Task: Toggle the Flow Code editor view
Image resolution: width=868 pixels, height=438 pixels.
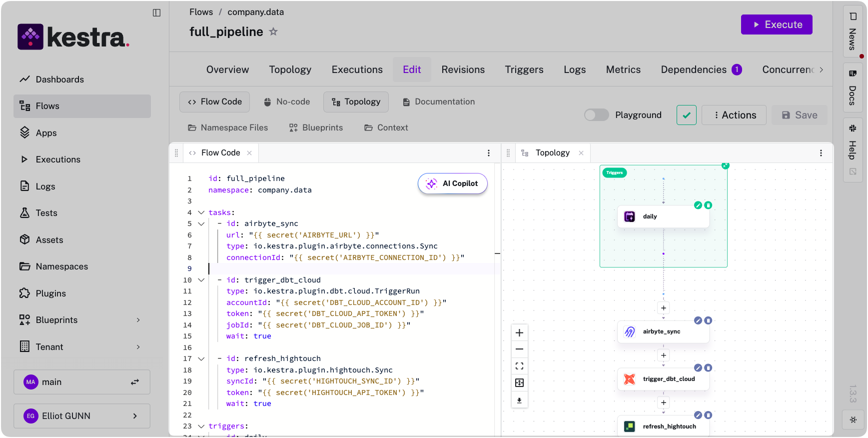Action: 215,102
